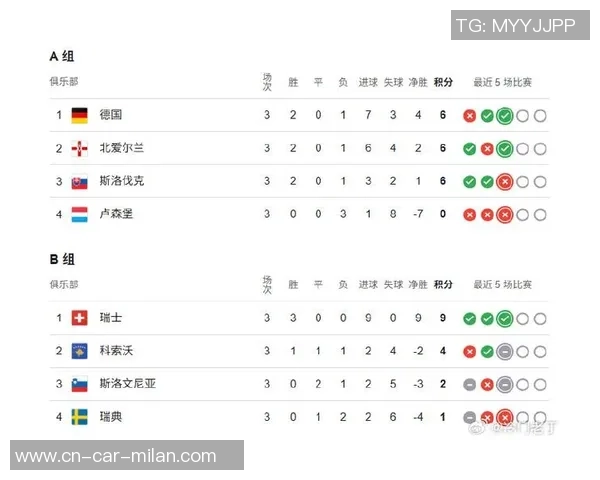Open the 德国 team link

111,115
